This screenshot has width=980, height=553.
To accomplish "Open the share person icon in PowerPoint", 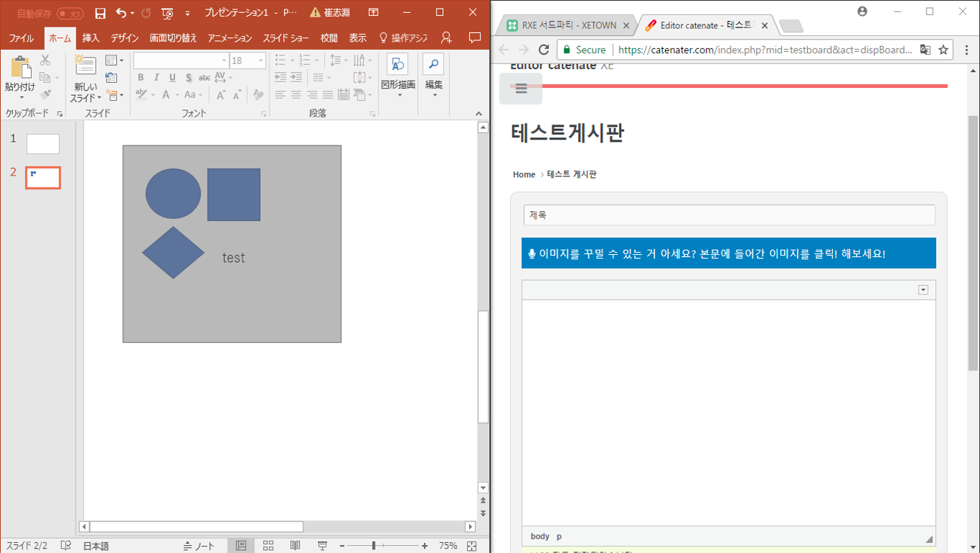I will pos(447,37).
